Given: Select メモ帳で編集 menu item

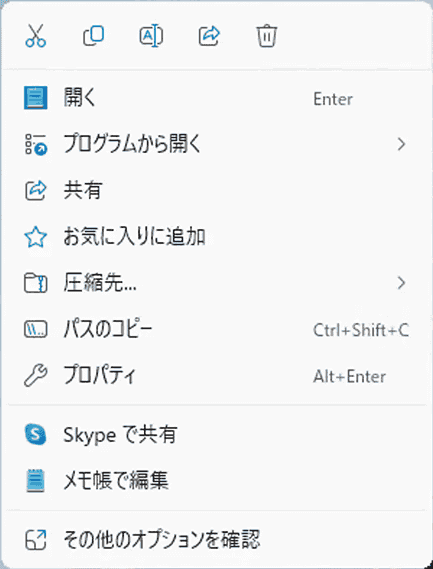Looking at the screenshot, I should tap(217, 480).
